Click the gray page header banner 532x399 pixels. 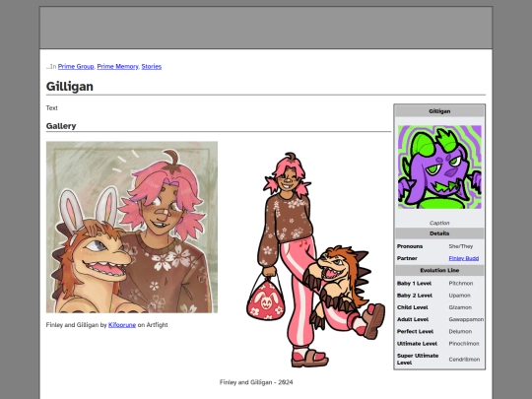pyautogui.click(x=266, y=28)
